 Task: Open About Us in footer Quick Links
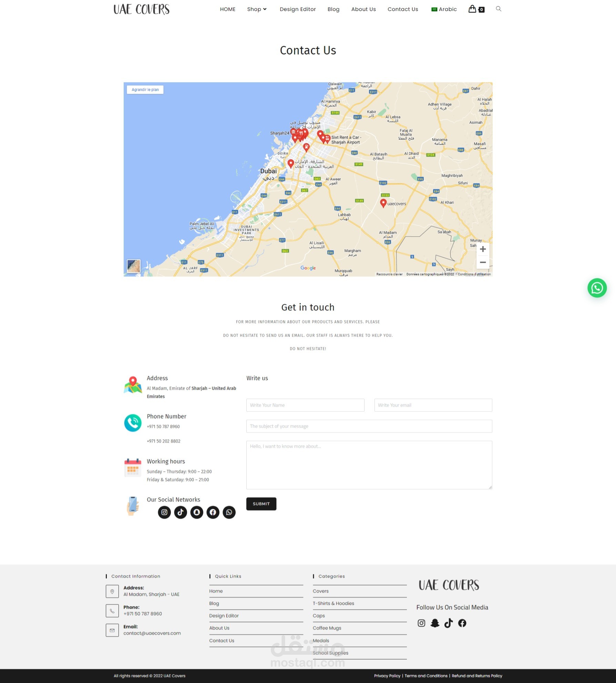click(219, 628)
